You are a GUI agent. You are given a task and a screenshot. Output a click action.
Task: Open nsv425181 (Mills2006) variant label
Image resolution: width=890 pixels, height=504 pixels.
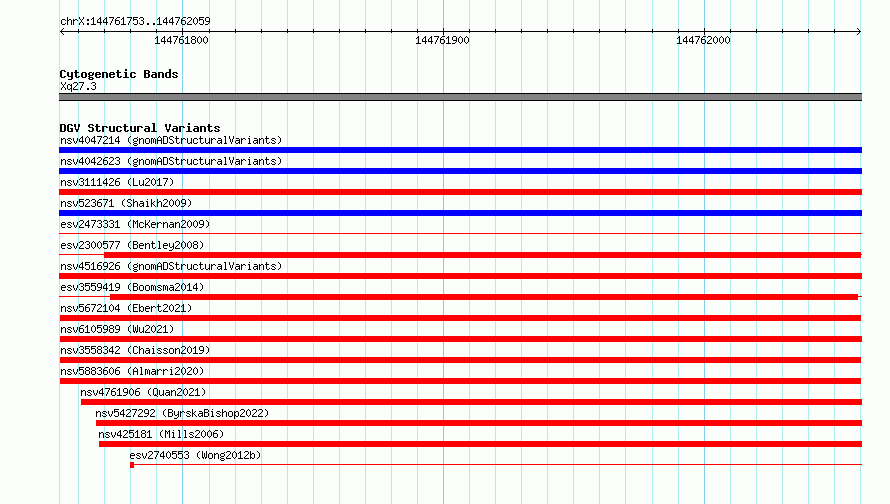[x=161, y=434]
